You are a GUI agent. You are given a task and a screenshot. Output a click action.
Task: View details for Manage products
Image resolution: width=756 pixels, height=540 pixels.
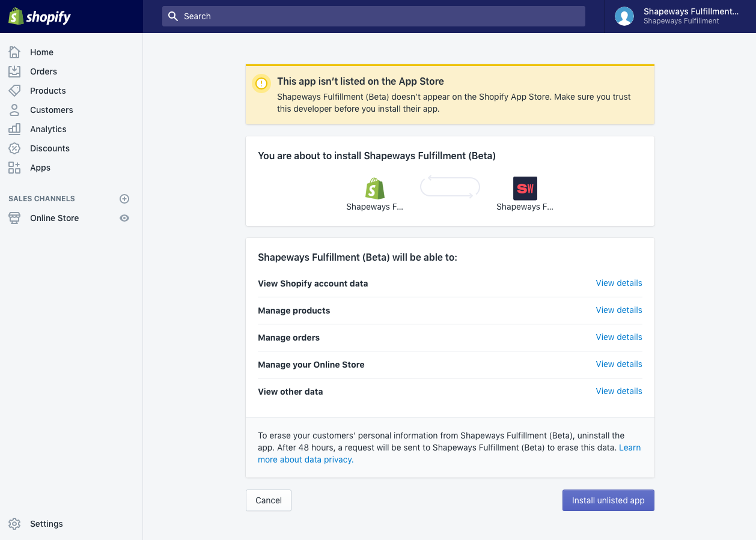coord(619,310)
